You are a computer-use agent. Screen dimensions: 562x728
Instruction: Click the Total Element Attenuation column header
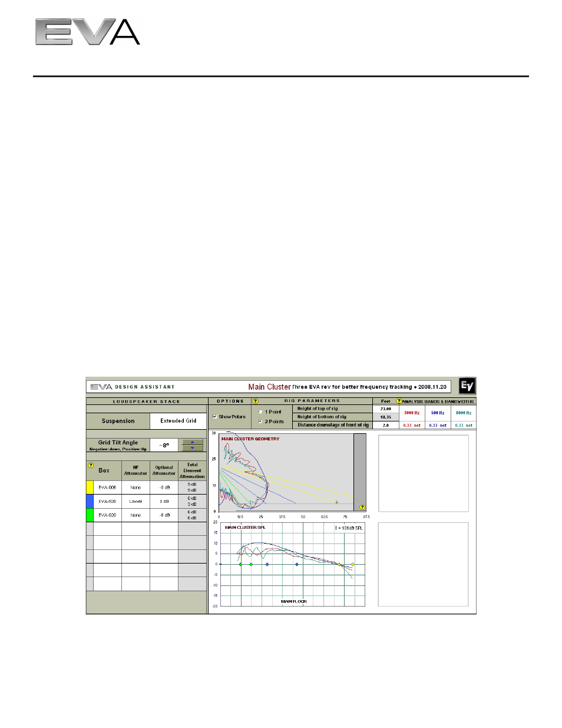192,470
